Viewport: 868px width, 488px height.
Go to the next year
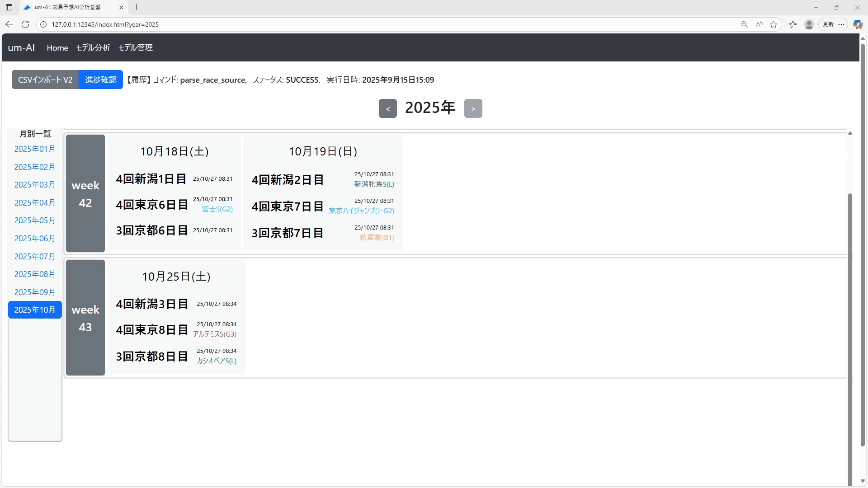[473, 108]
